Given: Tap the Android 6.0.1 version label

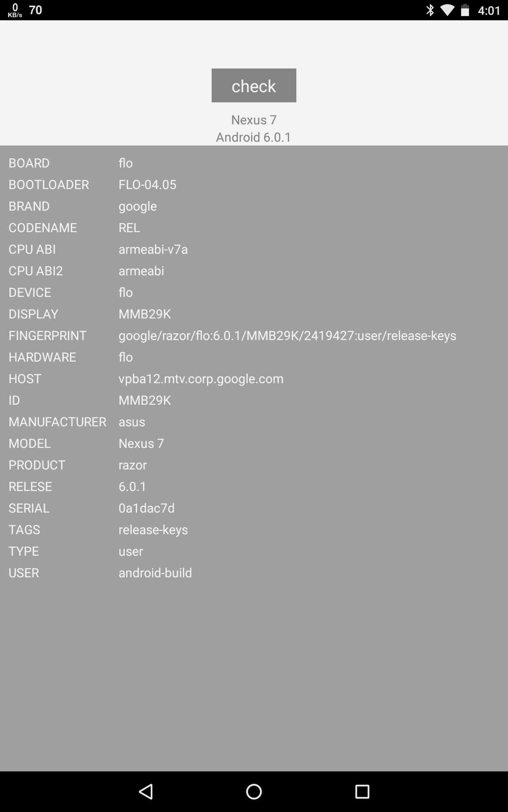Looking at the screenshot, I should [x=254, y=137].
